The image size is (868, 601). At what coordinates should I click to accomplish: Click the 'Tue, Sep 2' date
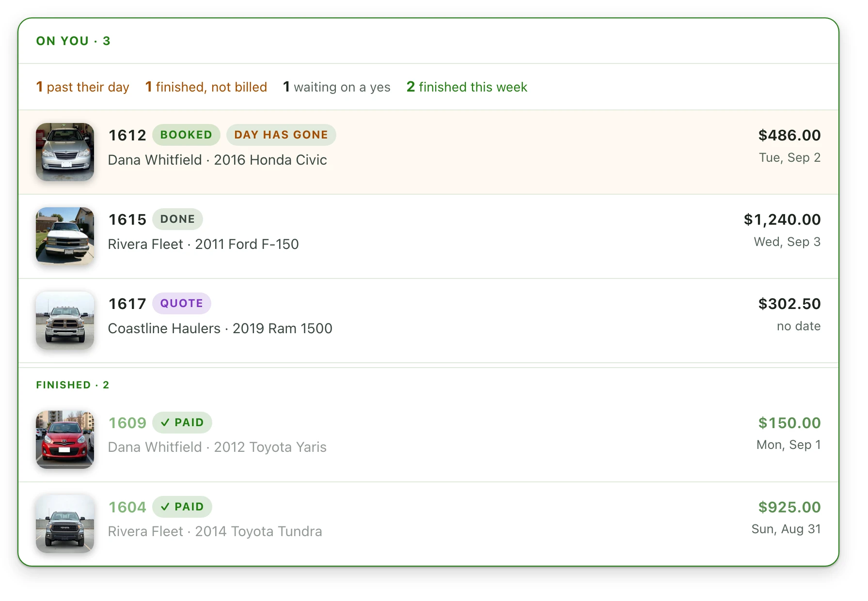click(x=790, y=158)
